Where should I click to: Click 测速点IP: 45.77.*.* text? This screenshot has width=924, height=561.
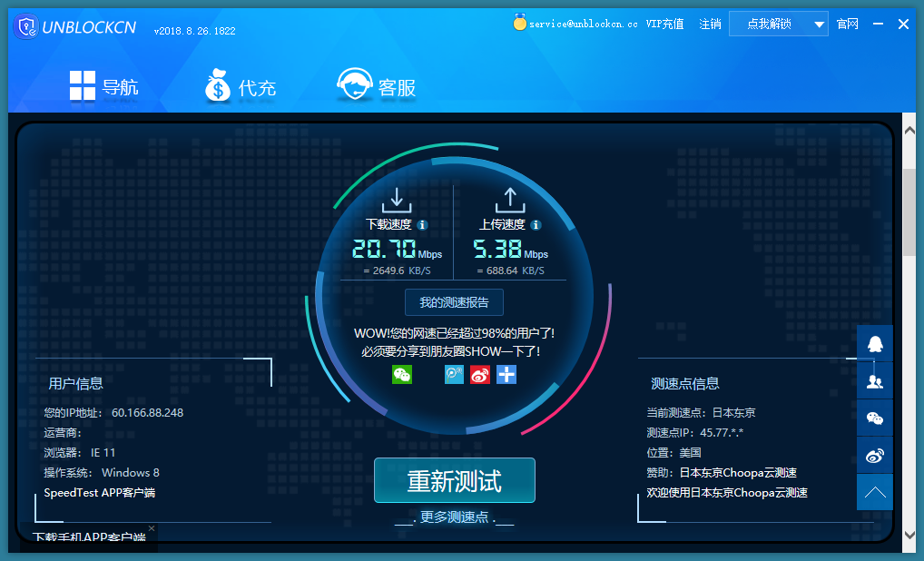click(x=694, y=432)
